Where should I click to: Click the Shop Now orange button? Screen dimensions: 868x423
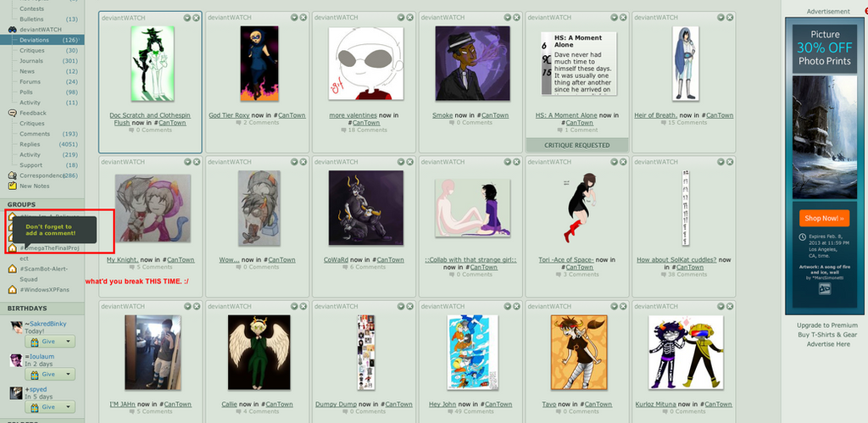coord(824,218)
